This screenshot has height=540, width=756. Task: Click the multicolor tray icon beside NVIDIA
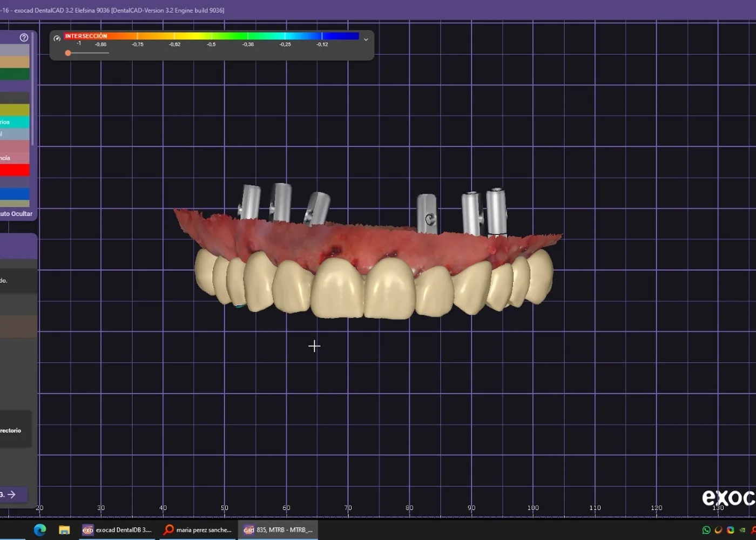pyautogui.click(x=731, y=530)
